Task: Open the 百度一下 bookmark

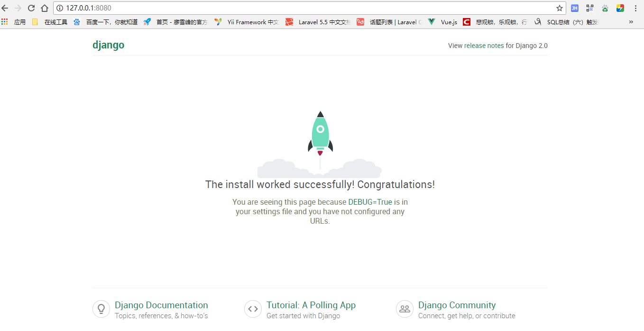Action: coord(105,22)
